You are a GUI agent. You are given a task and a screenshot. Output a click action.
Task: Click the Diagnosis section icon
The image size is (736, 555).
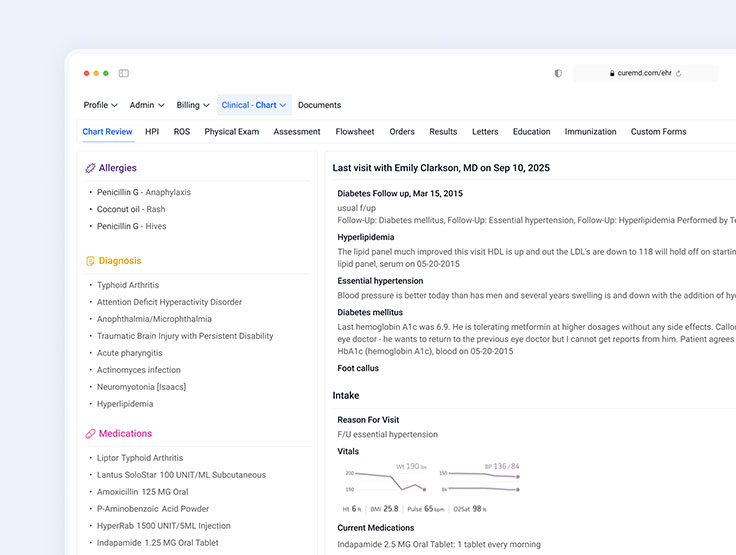pyautogui.click(x=90, y=261)
